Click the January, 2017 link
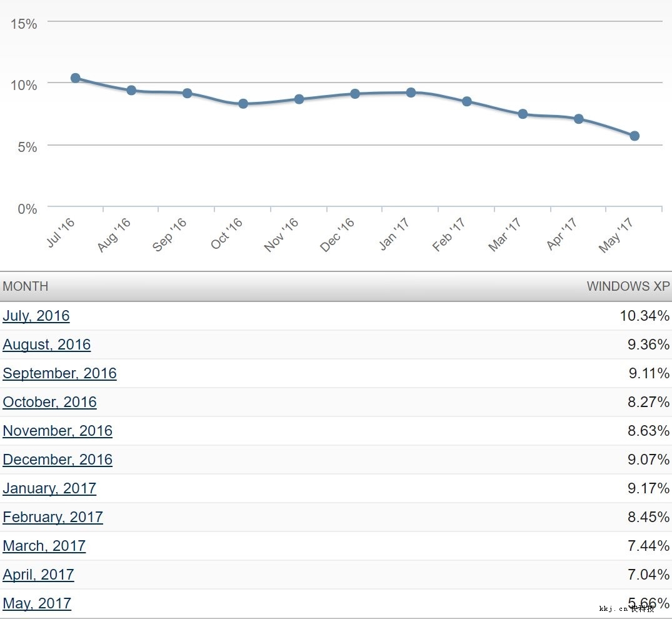Image resolution: width=672 pixels, height=619 pixels. (x=49, y=488)
